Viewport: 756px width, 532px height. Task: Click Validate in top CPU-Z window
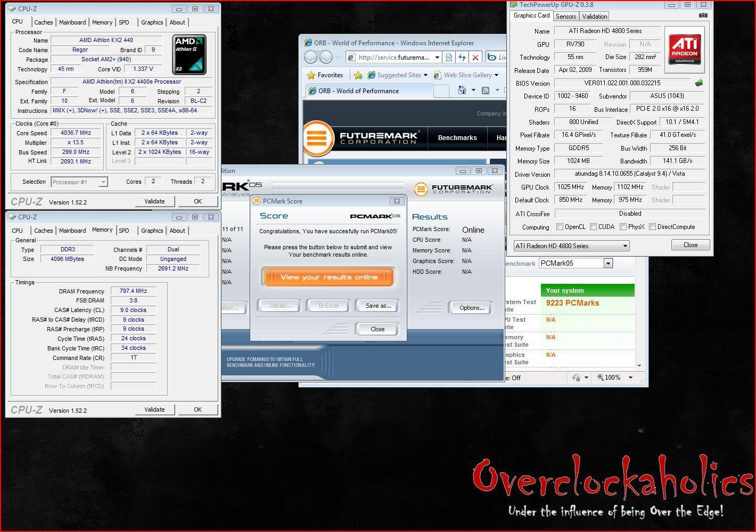pyautogui.click(x=154, y=201)
